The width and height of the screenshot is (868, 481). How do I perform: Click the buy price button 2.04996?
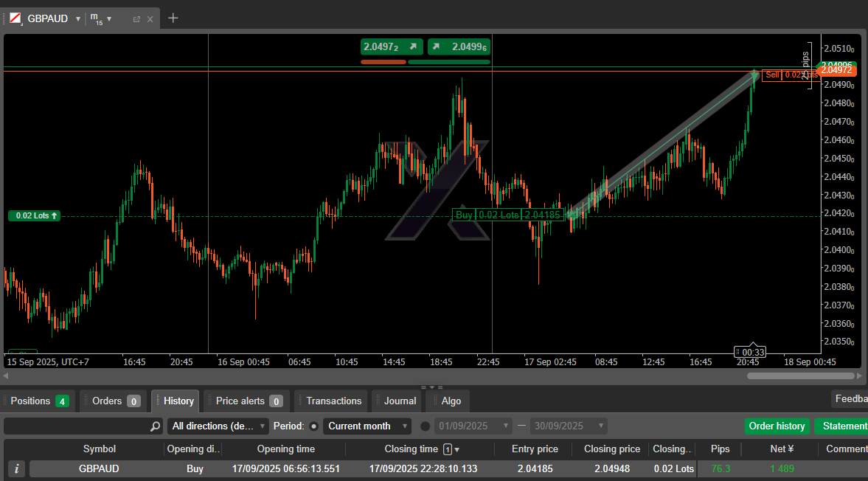[x=459, y=47]
